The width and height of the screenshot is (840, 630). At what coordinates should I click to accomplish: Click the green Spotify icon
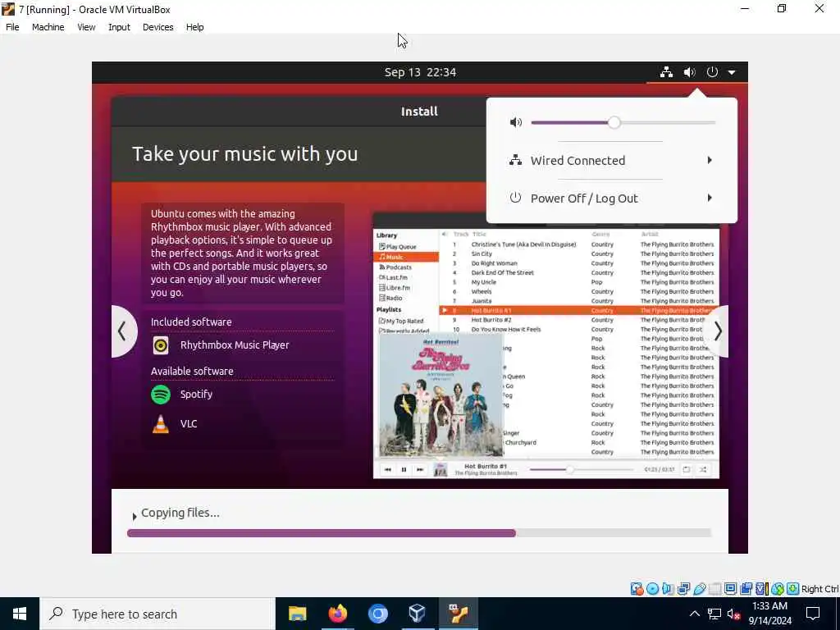(x=161, y=395)
